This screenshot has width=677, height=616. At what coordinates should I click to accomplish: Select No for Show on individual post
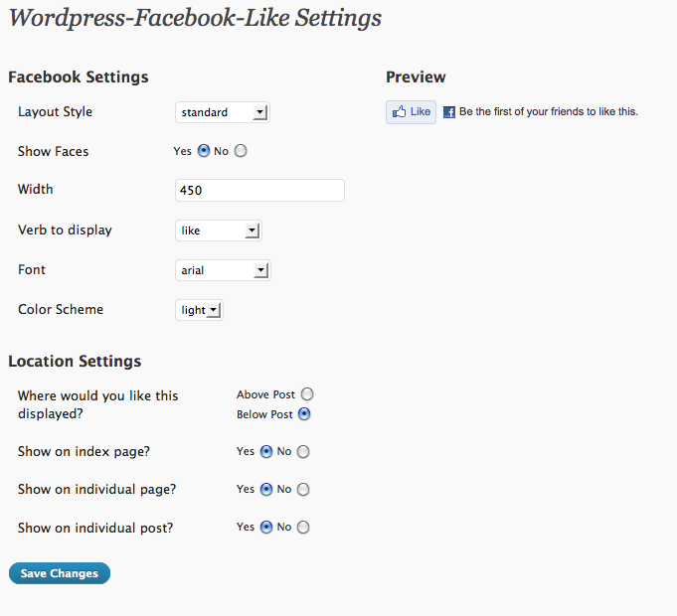pyautogui.click(x=303, y=528)
